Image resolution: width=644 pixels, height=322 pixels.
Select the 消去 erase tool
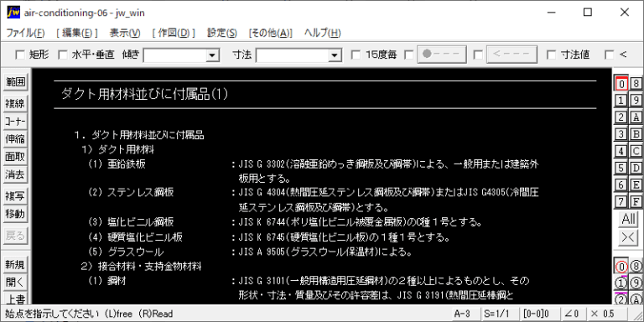tap(15, 174)
